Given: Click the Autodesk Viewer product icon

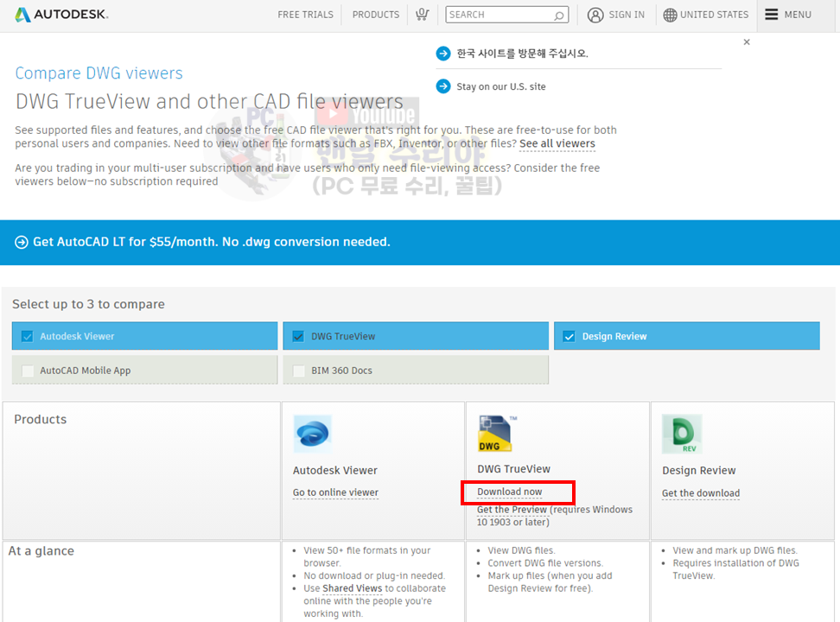Looking at the screenshot, I should tap(313, 434).
